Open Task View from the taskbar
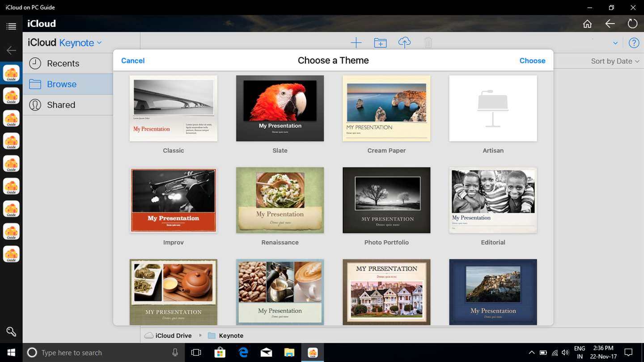Image resolution: width=644 pixels, height=362 pixels. click(x=196, y=353)
